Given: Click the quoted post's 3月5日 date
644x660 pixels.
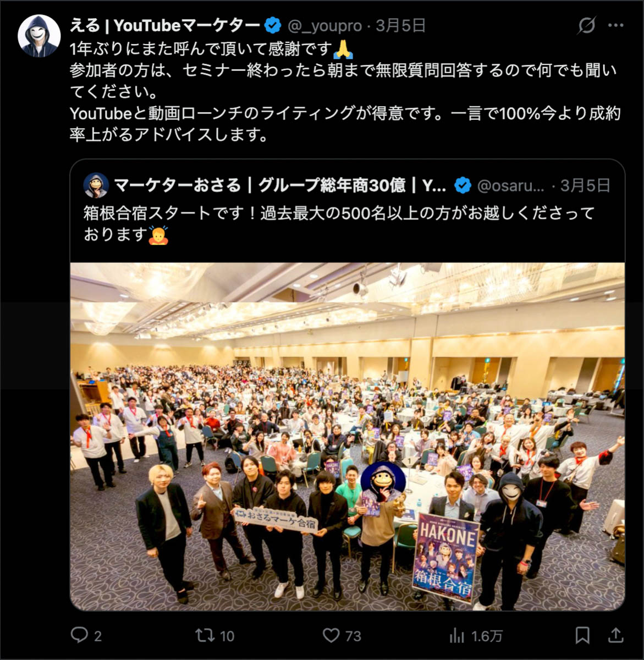Looking at the screenshot, I should click(x=586, y=185).
